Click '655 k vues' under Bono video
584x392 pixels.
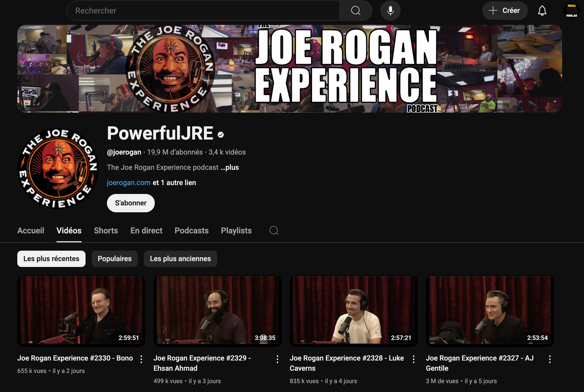[x=32, y=371]
